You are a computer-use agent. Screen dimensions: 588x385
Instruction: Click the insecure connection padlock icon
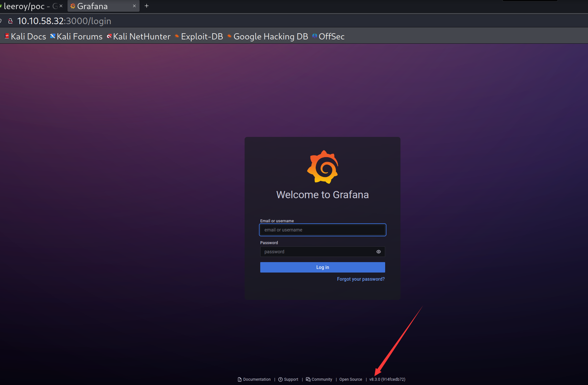(10, 21)
